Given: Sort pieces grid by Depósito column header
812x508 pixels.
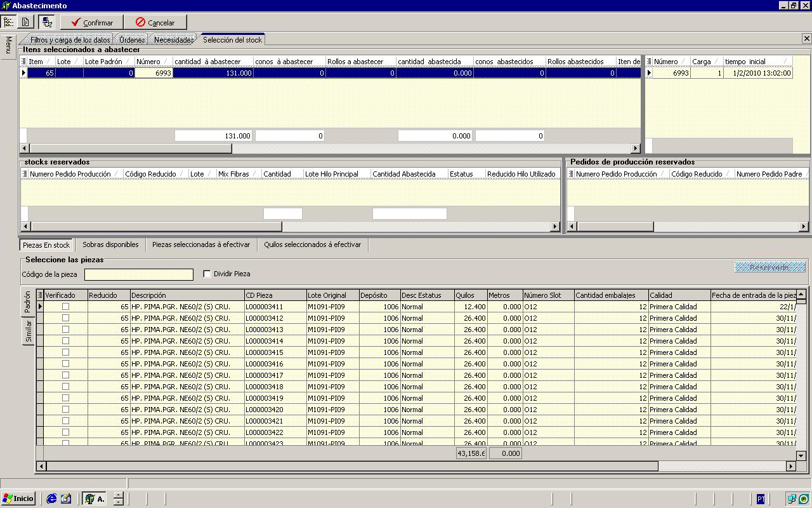Looking at the screenshot, I should [379, 295].
